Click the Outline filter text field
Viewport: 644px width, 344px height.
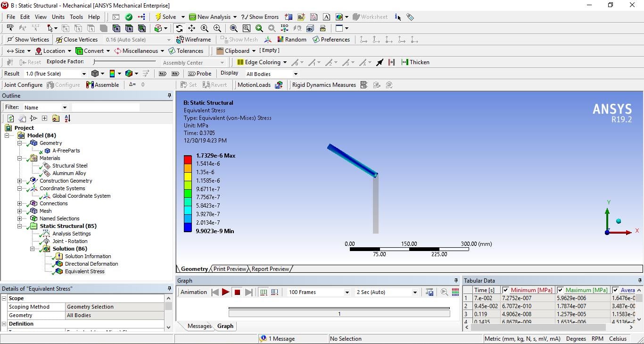point(106,108)
